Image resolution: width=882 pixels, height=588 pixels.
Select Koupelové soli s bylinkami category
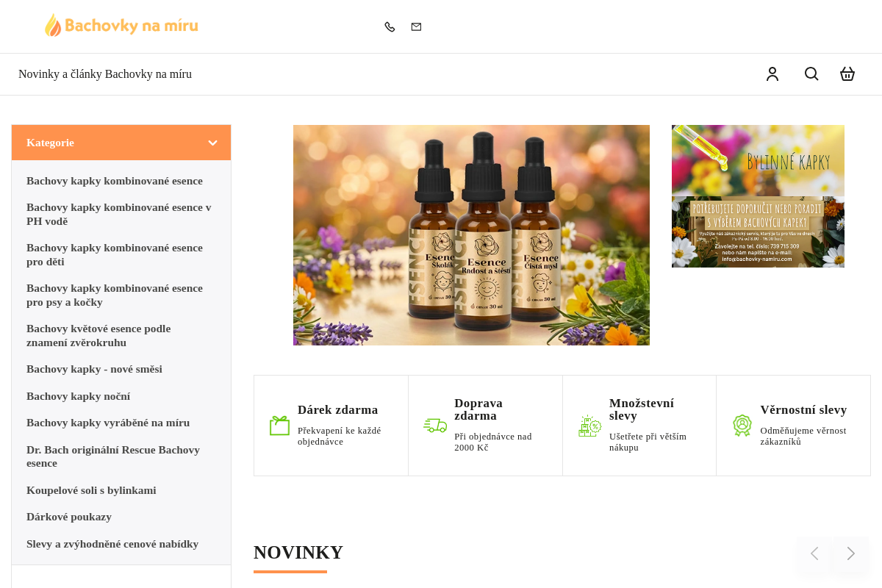click(91, 490)
